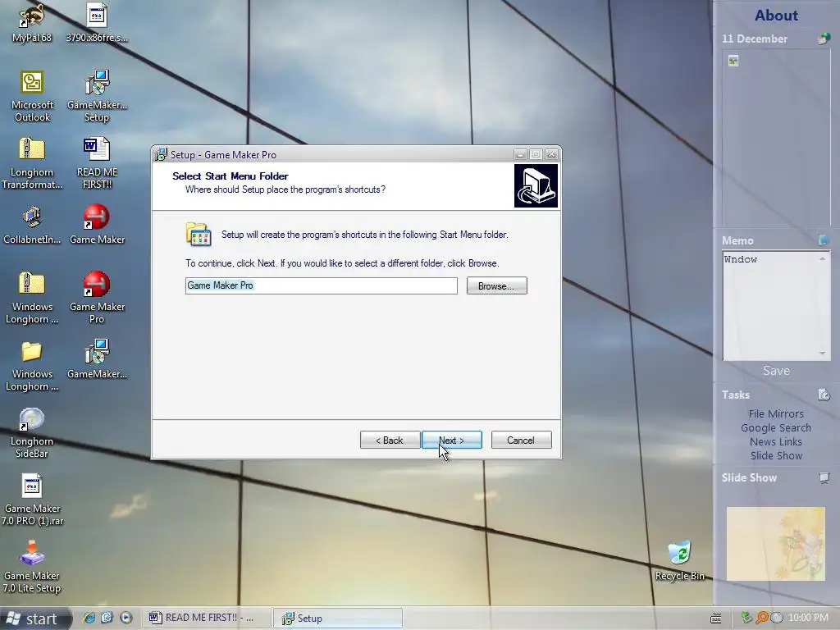This screenshot has width=840, height=630.
Task: Open the Slide Show link under Tasks
Action: pos(776,455)
